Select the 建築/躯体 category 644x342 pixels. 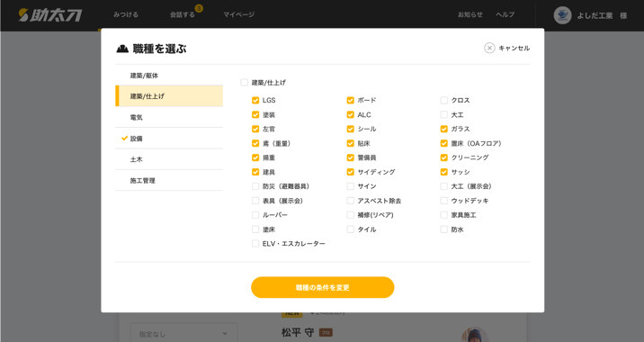click(x=169, y=76)
